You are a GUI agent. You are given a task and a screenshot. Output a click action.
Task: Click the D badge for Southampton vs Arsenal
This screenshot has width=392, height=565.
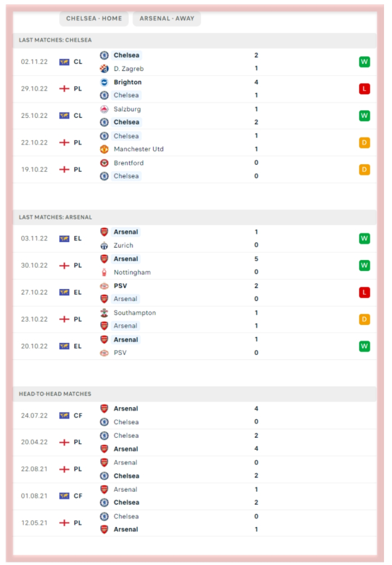(x=364, y=319)
